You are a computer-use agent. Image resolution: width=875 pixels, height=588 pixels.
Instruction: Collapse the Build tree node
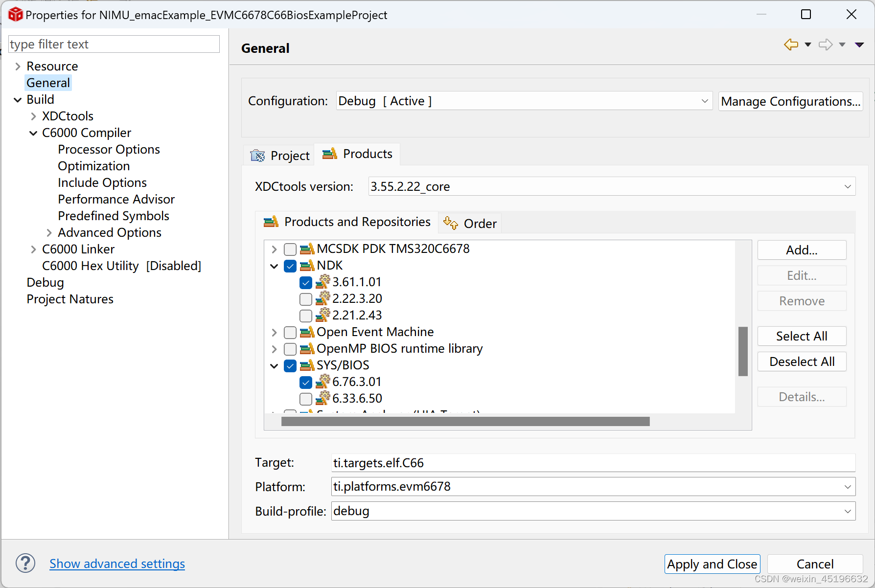[x=18, y=100]
